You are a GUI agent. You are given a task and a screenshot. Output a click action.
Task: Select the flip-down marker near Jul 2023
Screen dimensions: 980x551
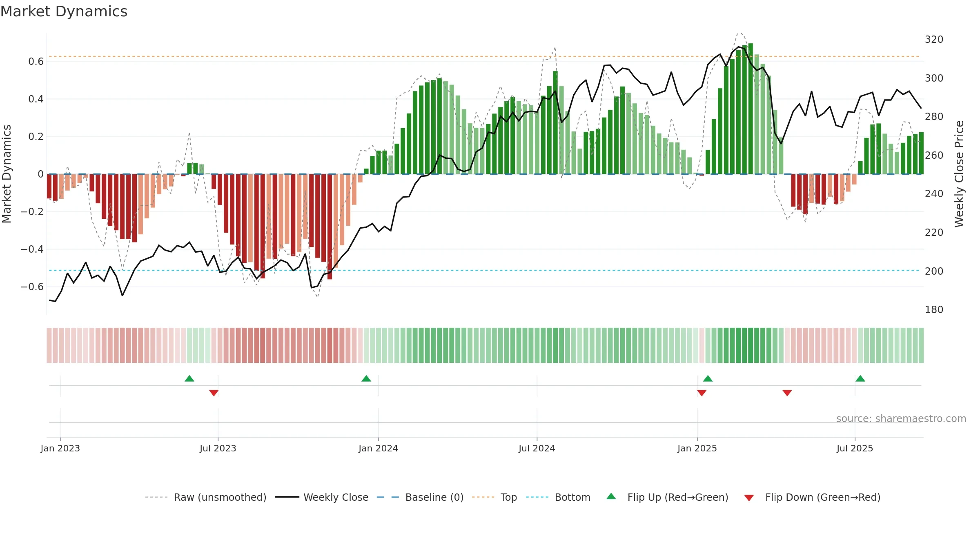coord(214,393)
